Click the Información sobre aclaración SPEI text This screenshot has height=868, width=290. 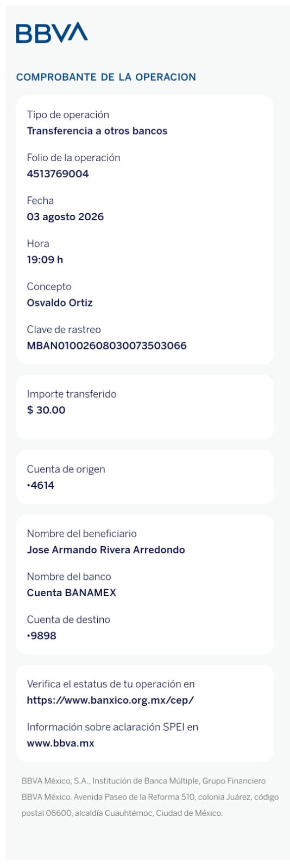coord(112,727)
